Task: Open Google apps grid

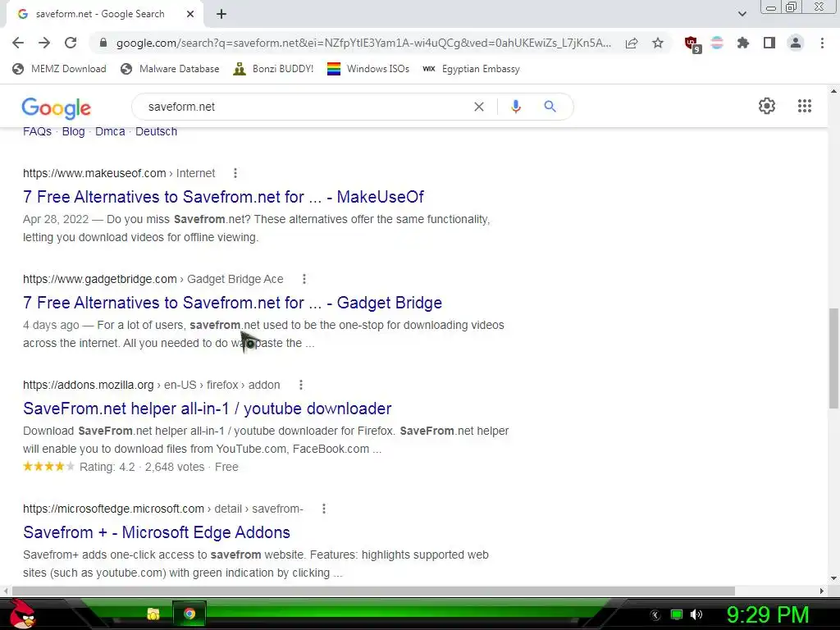Action: 804,106
